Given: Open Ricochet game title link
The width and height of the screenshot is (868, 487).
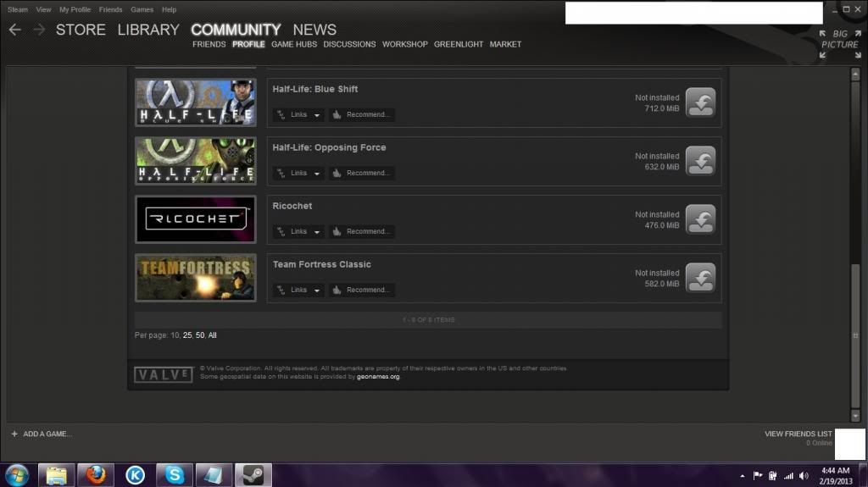Looking at the screenshot, I should [292, 206].
